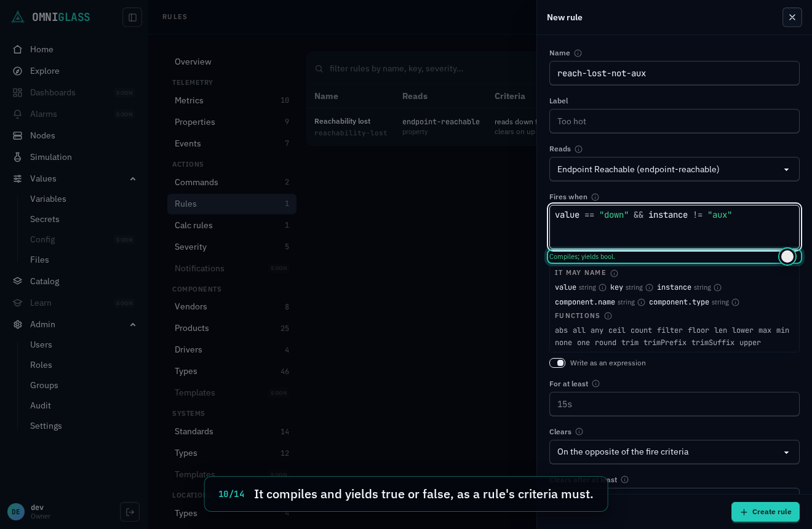Show info for the Reads field
This screenshot has width=812, height=529.
pyautogui.click(x=578, y=149)
